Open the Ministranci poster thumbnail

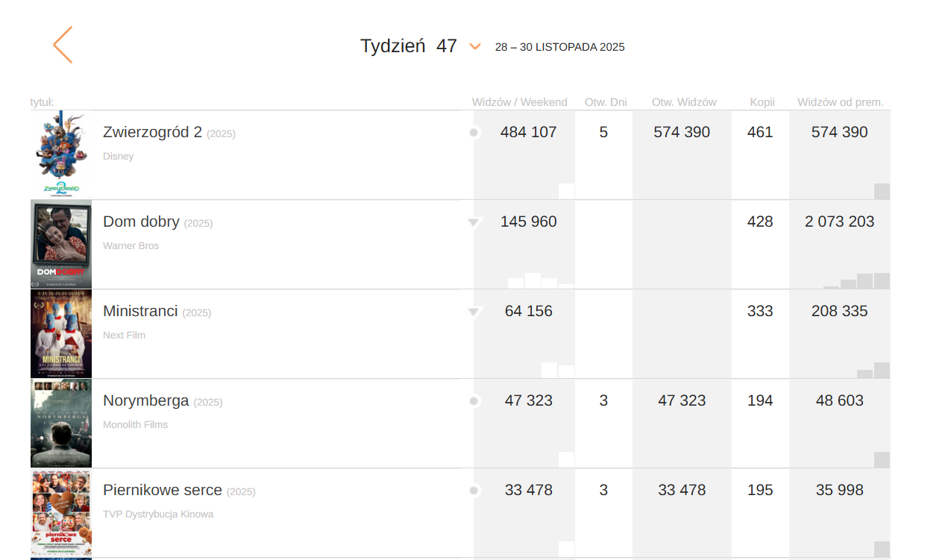tap(61, 333)
